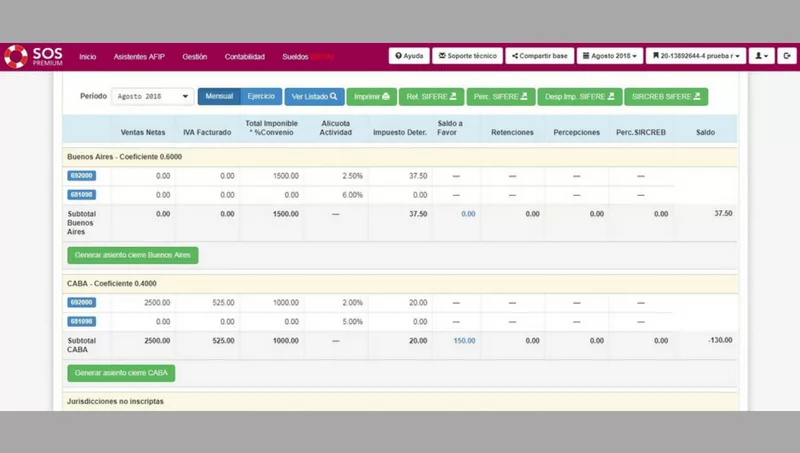Click the Compartir base share button
This screenshot has height=453, width=800.
click(540, 56)
